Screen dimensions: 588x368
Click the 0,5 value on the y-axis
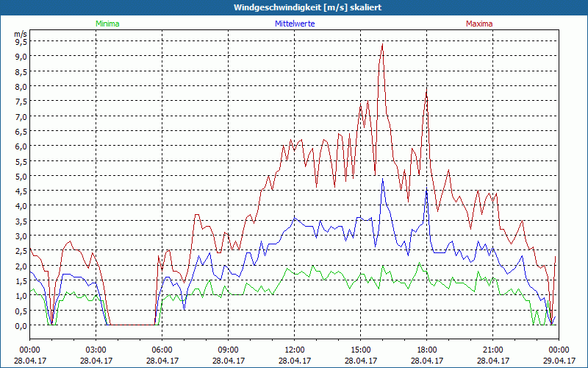pyautogui.click(x=21, y=311)
